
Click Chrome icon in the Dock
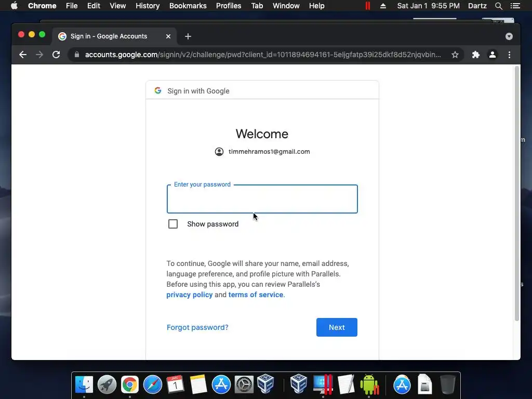tap(129, 385)
